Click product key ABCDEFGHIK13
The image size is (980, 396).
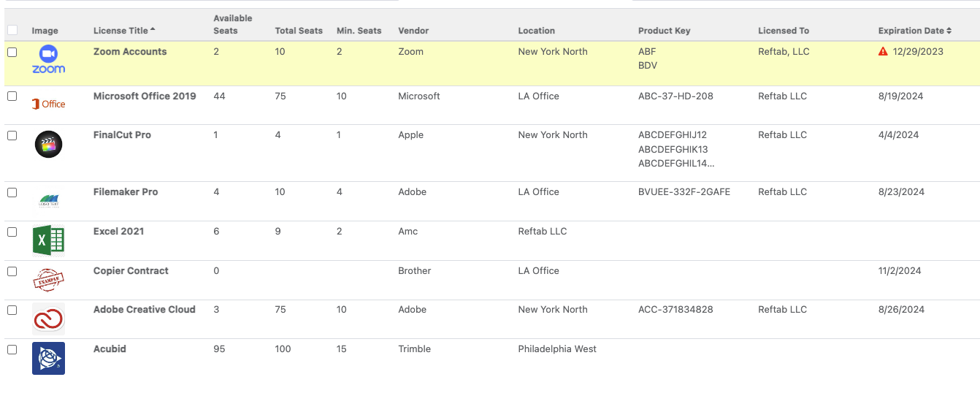tap(673, 150)
